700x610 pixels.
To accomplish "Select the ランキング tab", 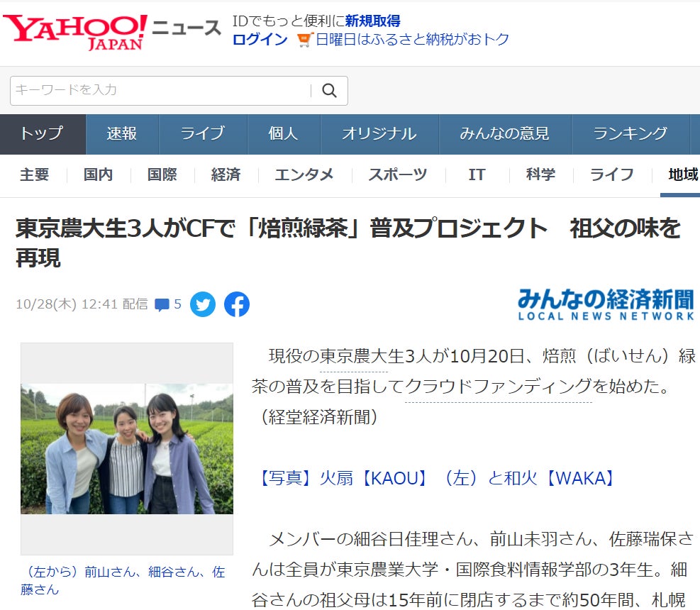I will click(x=630, y=133).
